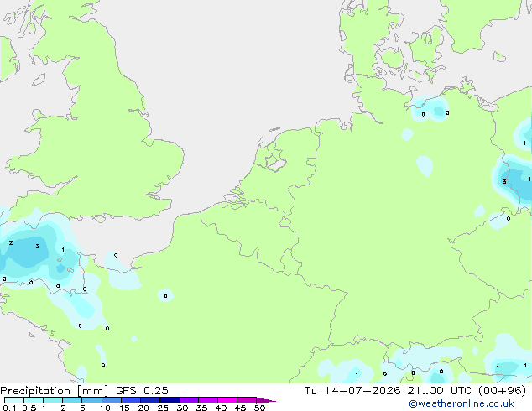Image resolution: width=532 pixels, height=411 pixels.
Task: Click the 5–10 mm legend swatch
Action: (x=91, y=400)
